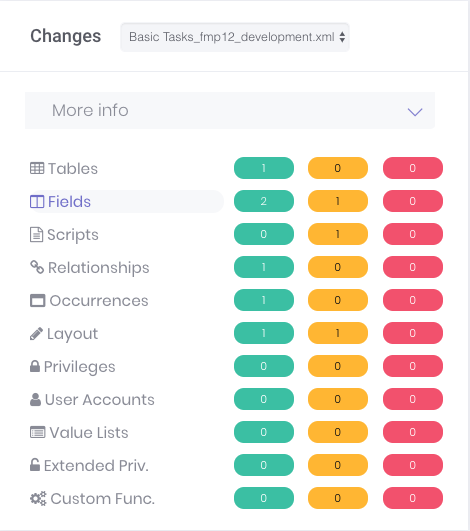Select the Extended Priv. category

point(89,465)
